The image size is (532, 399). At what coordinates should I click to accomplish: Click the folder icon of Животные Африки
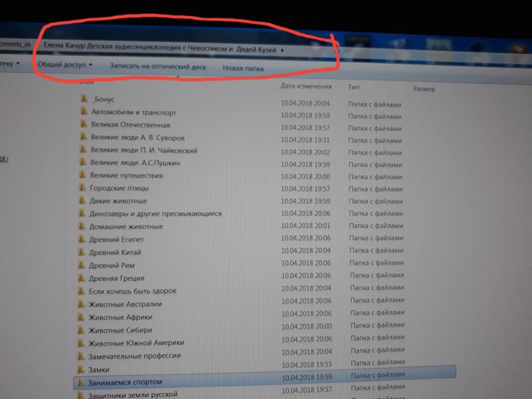click(x=81, y=317)
